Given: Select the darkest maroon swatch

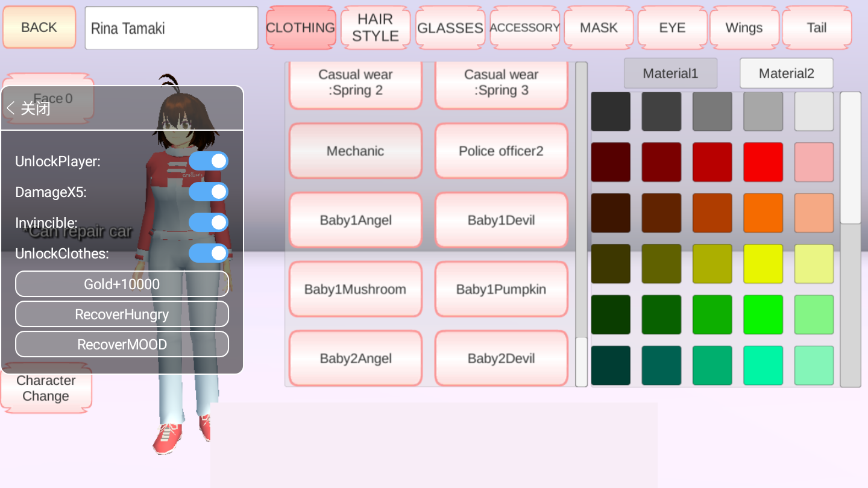Looking at the screenshot, I should coord(611,162).
